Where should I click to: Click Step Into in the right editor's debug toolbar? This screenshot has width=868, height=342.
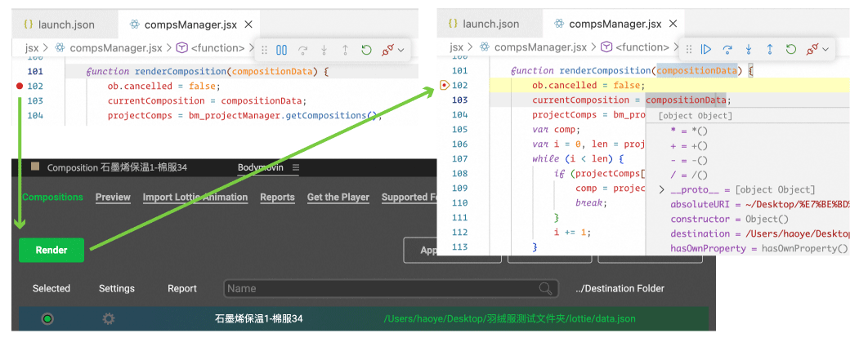pyautogui.click(x=749, y=49)
